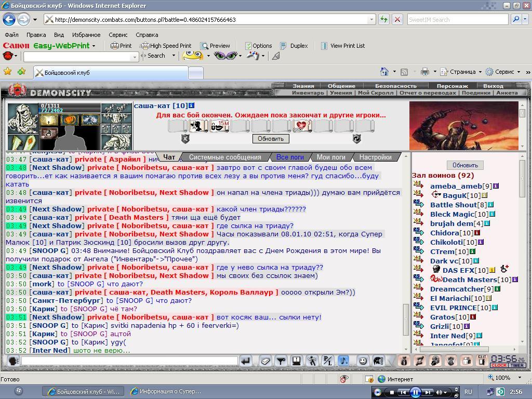Viewport: 532px width, 399px height.
Task: Click the Stop loading X icon
Action: (397, 19)
